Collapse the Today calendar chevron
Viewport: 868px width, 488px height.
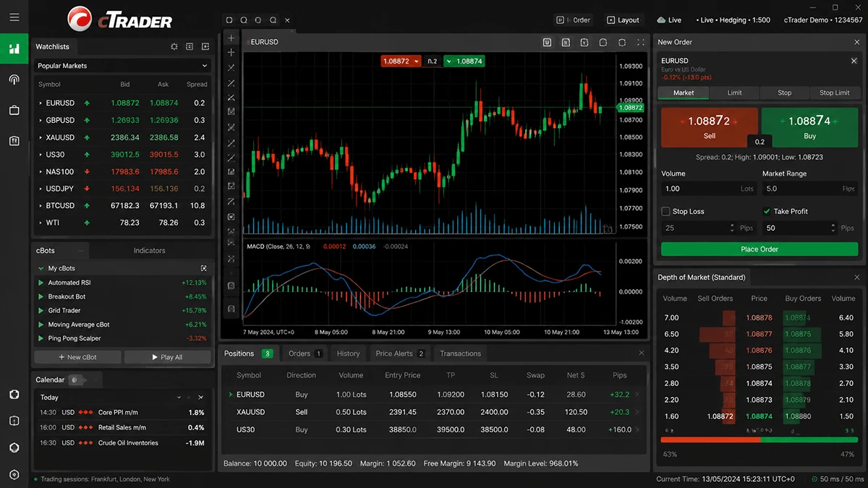tap(179, 398)
